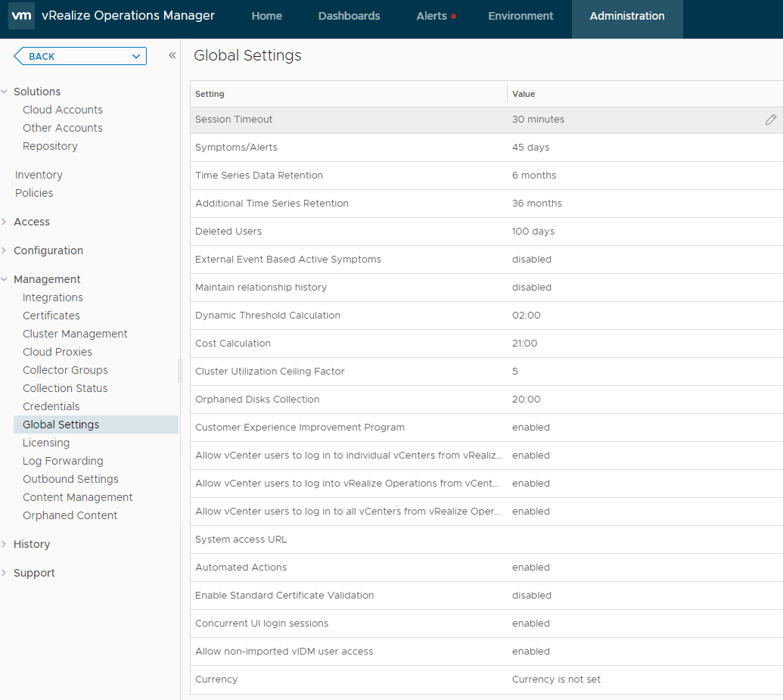This screenshot has width=783, height=700.
Task: Select Orphaned Disks Collection row
Action: [x=486, y=400]
